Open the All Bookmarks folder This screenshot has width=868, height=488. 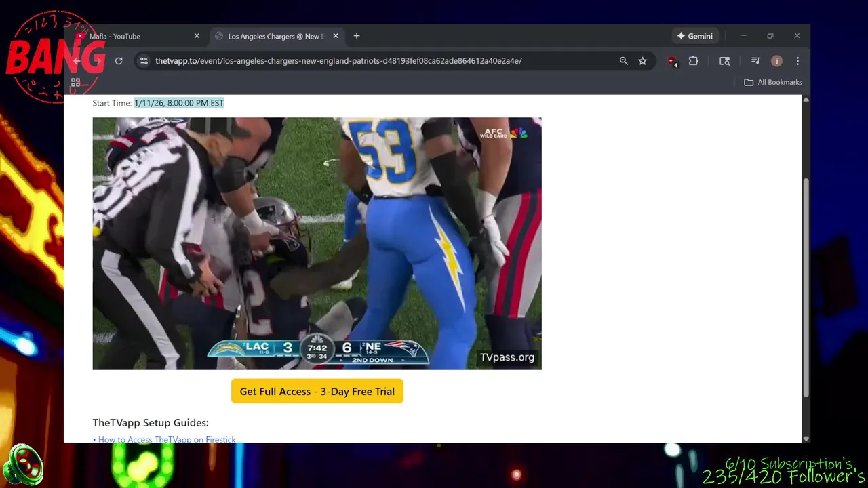tap(773, 82)
